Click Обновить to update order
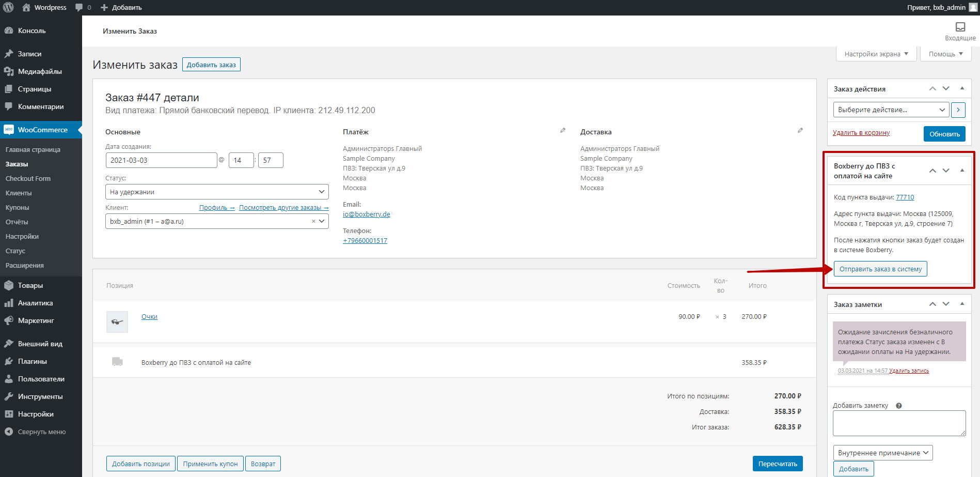Image resolution: width=980 pixels, height=477 pixels. coord(944,134)
